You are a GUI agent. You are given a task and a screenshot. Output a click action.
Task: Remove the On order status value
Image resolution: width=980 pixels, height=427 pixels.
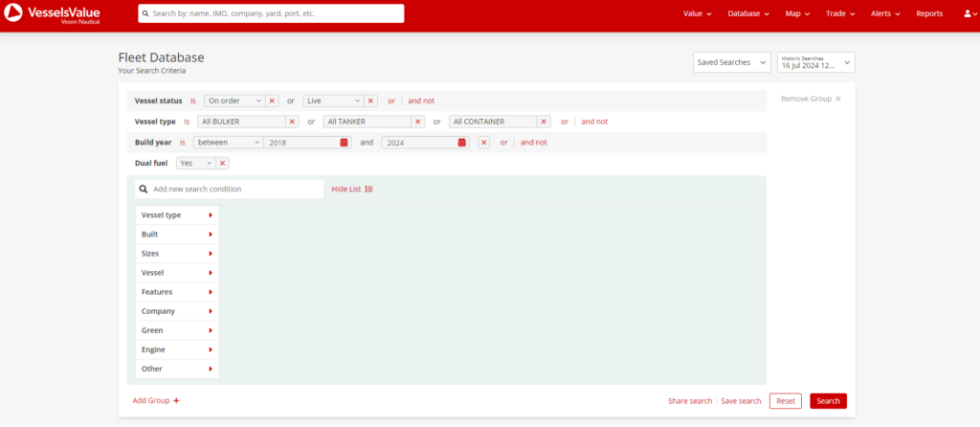click(x=272, y=101)
